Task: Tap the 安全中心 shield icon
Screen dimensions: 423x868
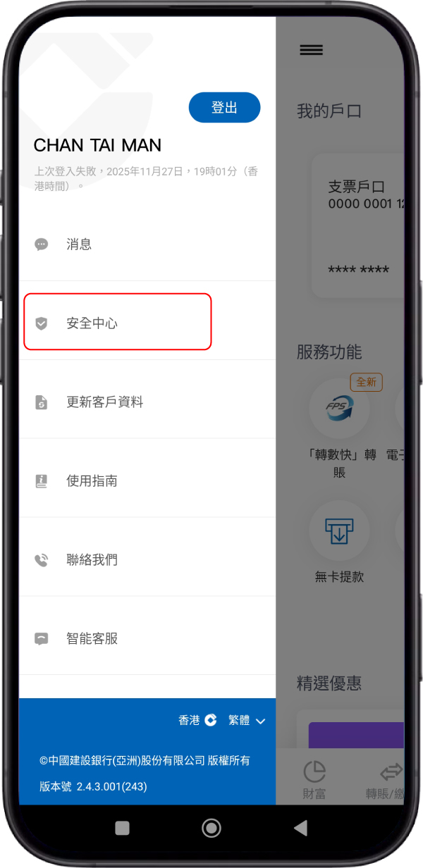Action: (x=42, y=323)
